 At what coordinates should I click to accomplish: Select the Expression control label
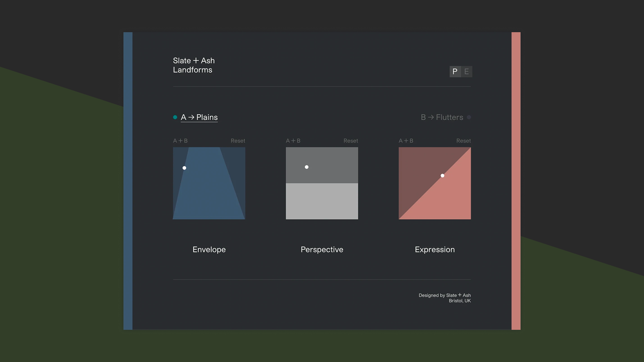coord(435,249)
